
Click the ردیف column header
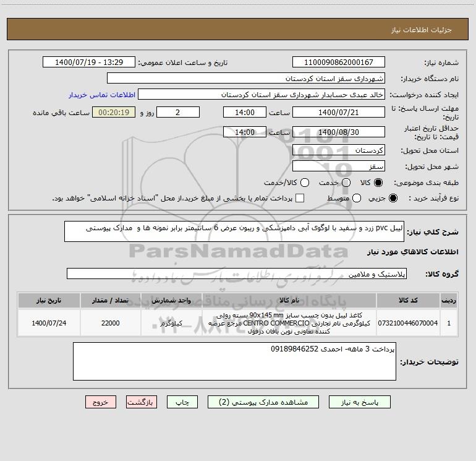[x=449, y=300]
